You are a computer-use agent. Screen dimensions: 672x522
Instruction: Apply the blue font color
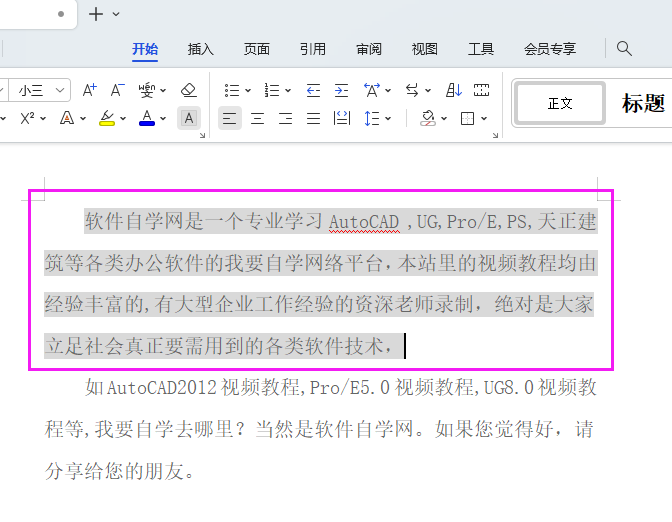point(147,118)
